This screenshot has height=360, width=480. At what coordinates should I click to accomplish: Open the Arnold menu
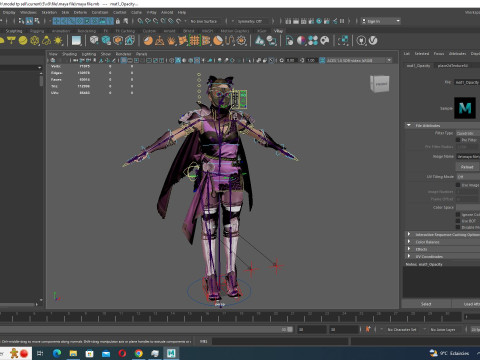tap(167, 12)
